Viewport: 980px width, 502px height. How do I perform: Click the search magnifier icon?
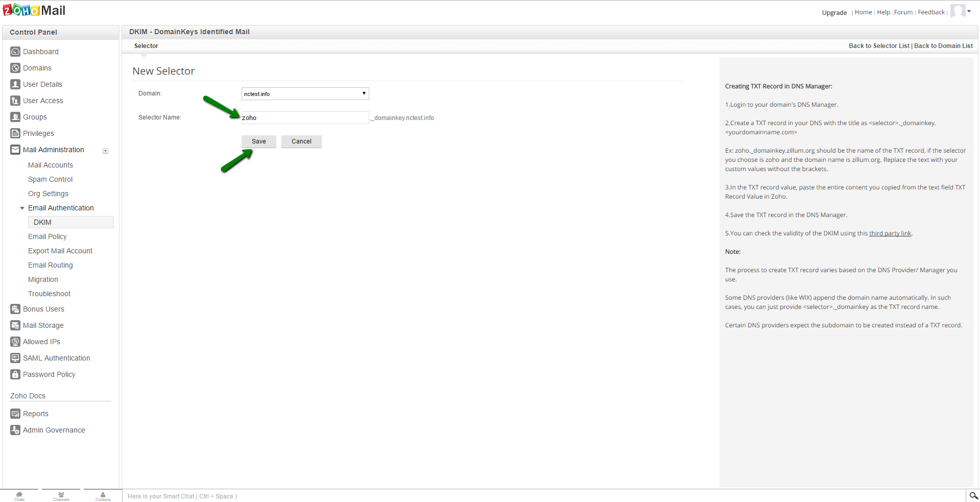click(974, 495)
